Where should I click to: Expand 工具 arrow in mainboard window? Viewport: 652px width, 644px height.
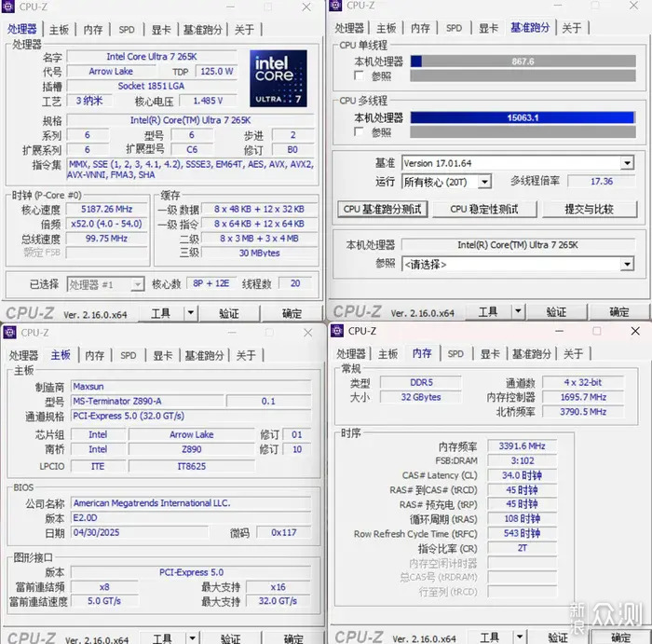[x=192, y=637]
